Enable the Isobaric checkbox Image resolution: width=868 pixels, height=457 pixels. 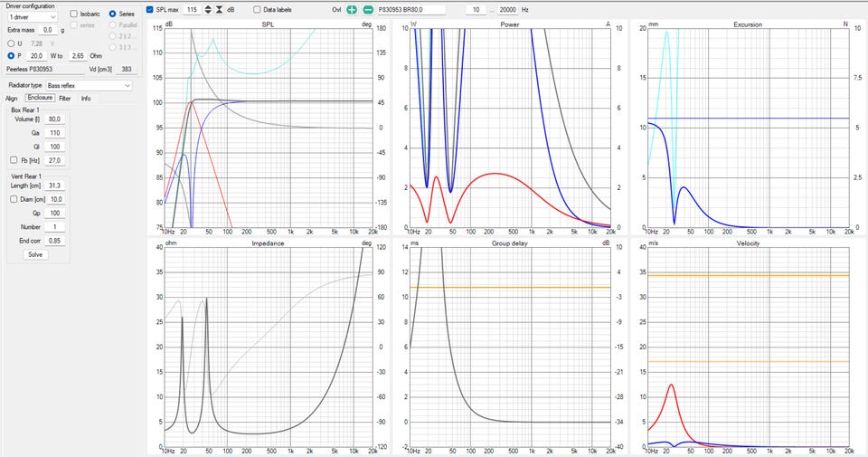coord(74,14)
